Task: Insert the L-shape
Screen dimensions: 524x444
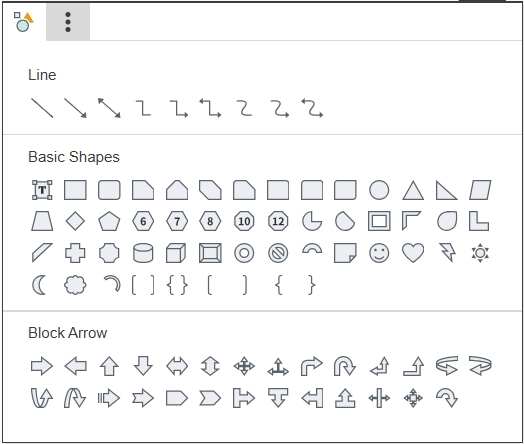Action: 479,221
